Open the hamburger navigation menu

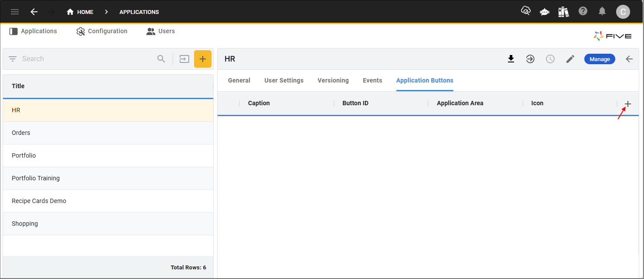[14, 12]
